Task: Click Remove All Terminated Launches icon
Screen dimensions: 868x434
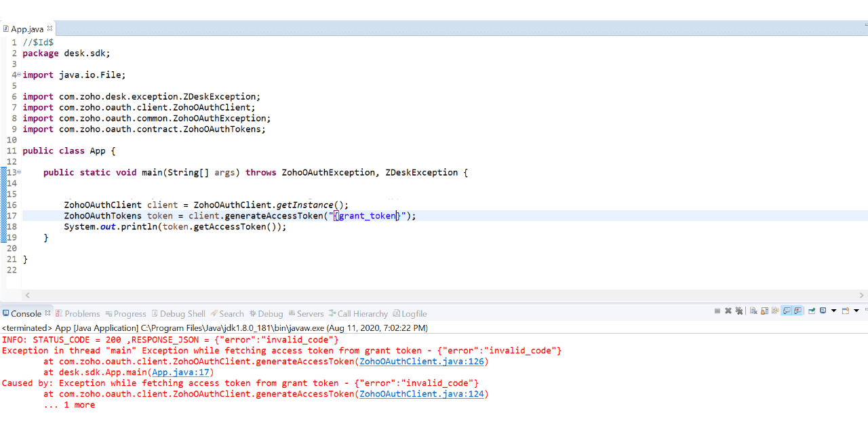Action: (738, 311)
